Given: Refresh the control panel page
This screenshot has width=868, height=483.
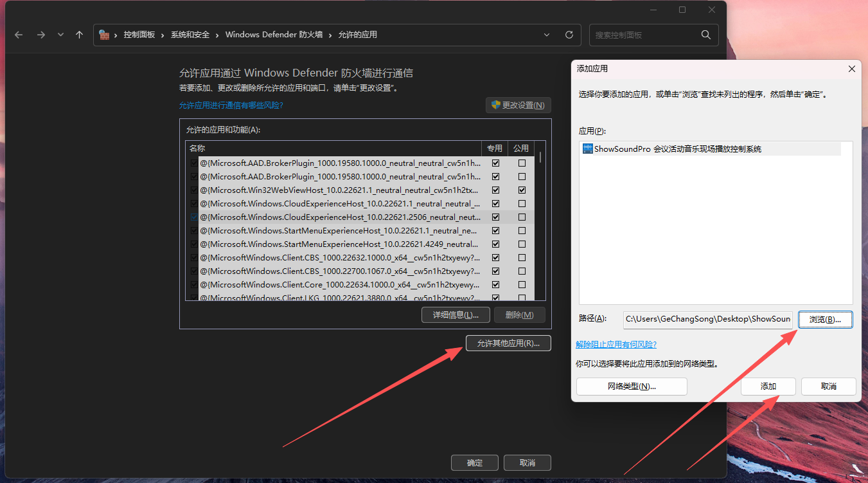Looking at the screenshot, I should [569, 35].
